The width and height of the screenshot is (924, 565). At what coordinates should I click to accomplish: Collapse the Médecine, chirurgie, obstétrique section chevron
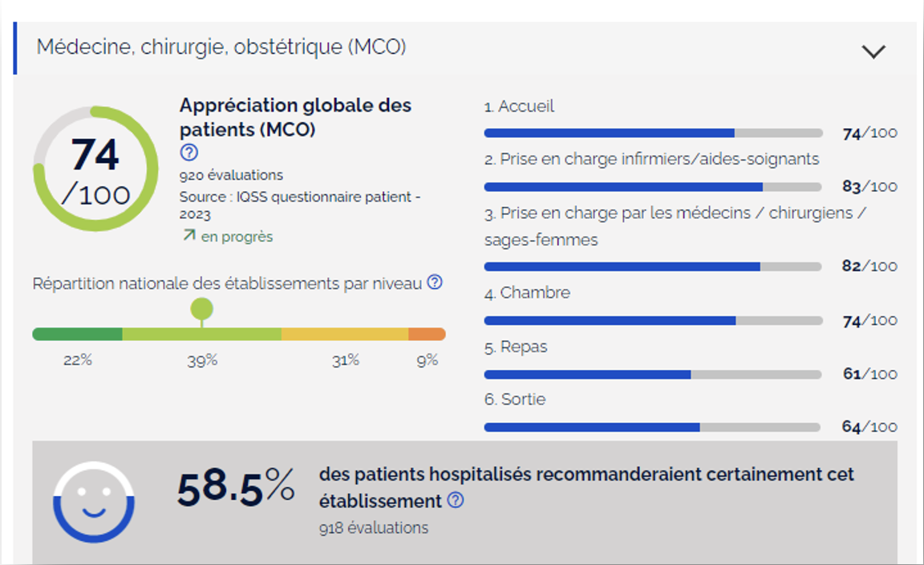(873, 51)
